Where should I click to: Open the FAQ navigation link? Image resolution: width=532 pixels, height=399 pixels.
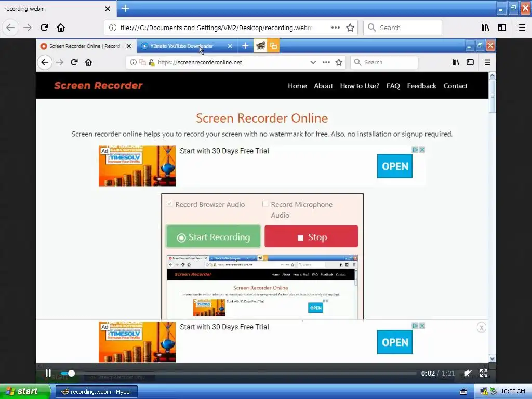pos(393,86)
